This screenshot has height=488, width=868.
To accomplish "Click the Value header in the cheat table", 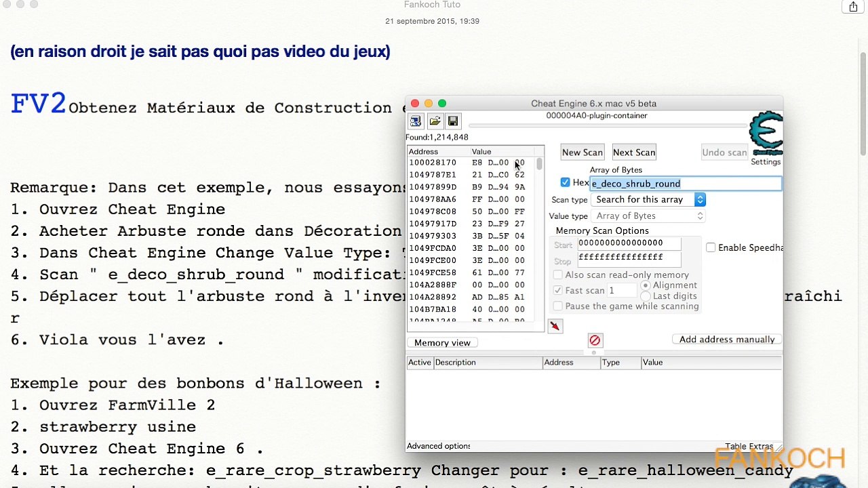I will pos(712,363).
